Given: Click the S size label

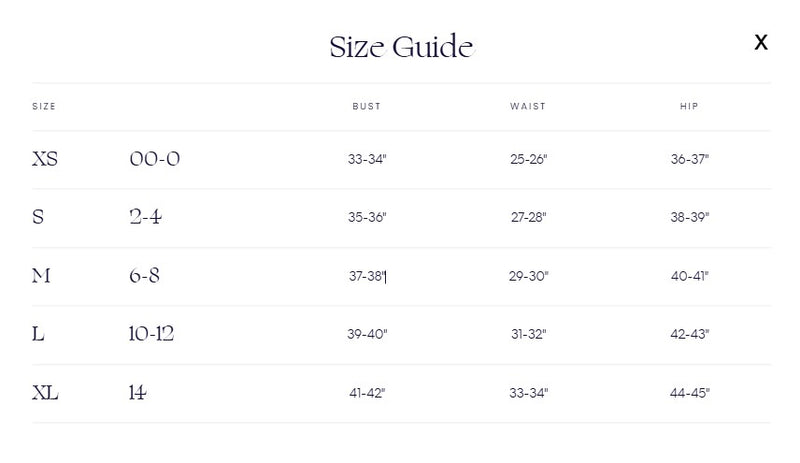Looking at the screenshot, I should pyautogui.click(x=38, y=217).
